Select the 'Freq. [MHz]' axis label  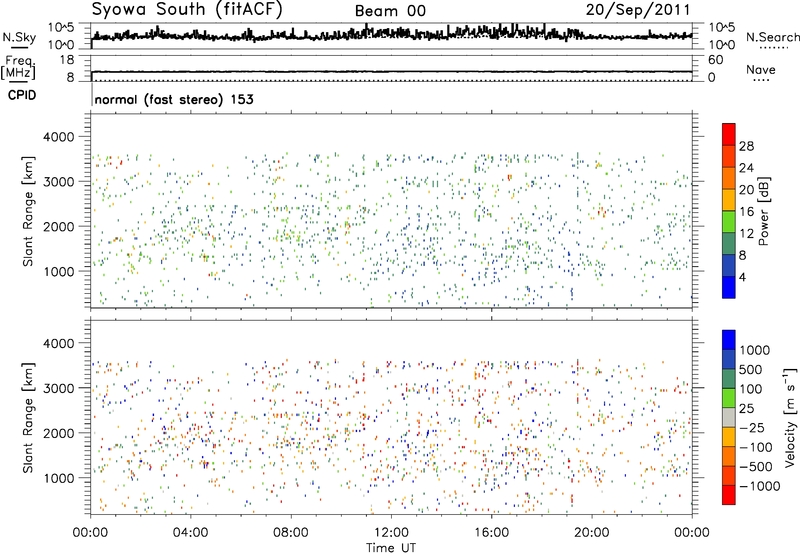(18, 67)
